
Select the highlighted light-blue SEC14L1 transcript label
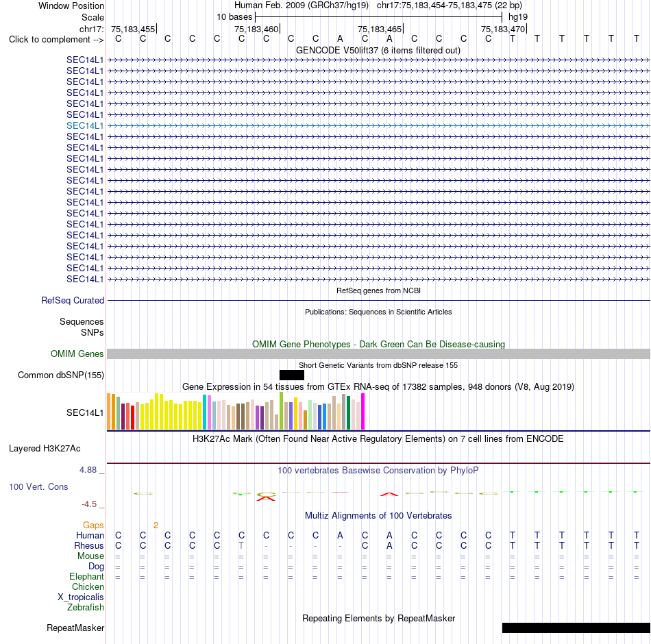(85, 125)
